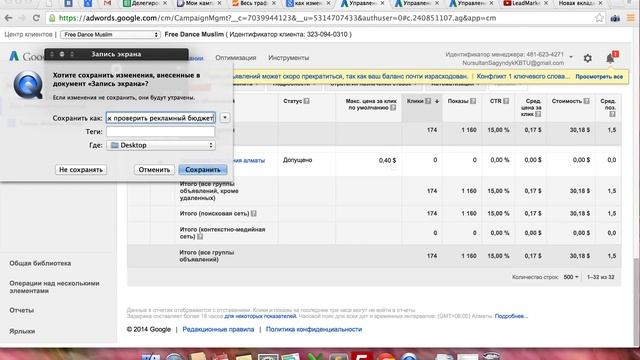Click the Конфликт 1 ключевого слова notice

(x=523, y=76)
